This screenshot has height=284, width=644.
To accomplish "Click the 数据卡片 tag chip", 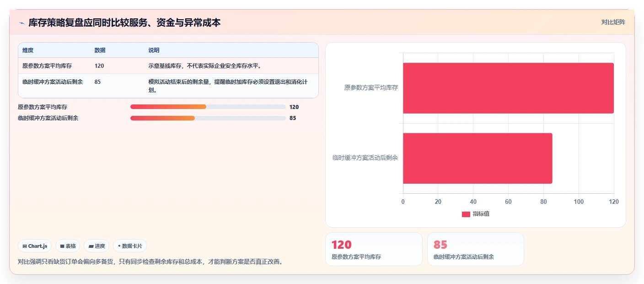I will tap(130, 246).
